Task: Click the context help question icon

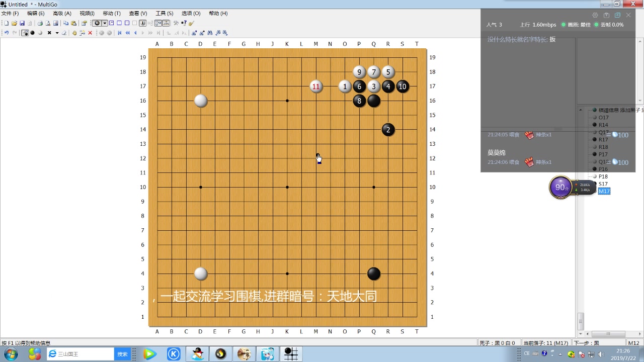Action: [x=184, y=23]
